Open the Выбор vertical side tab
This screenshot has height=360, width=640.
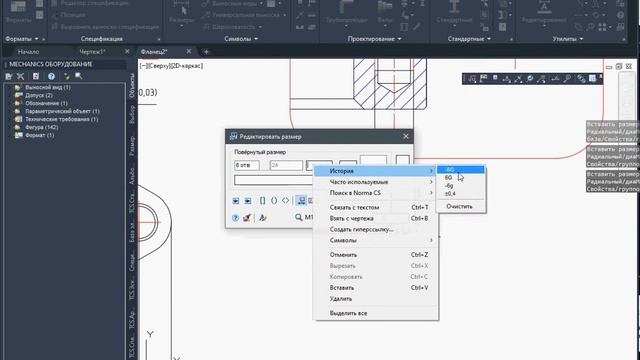[132, 114]
